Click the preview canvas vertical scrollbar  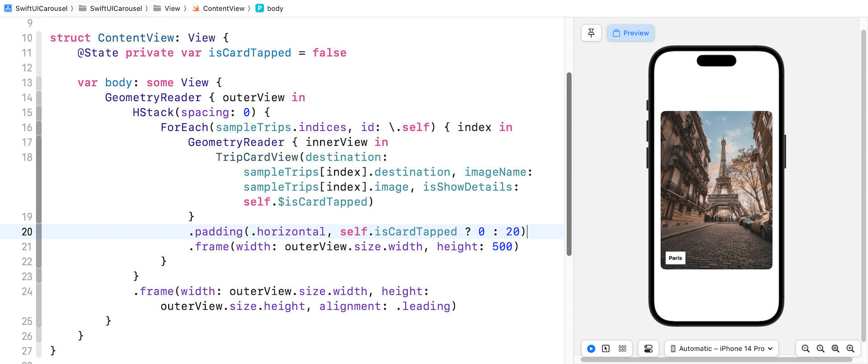(x=863, y=185)
